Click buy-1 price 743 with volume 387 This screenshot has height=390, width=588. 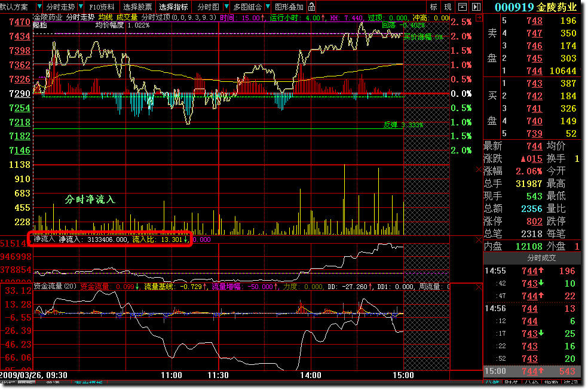tap(541, 84)
